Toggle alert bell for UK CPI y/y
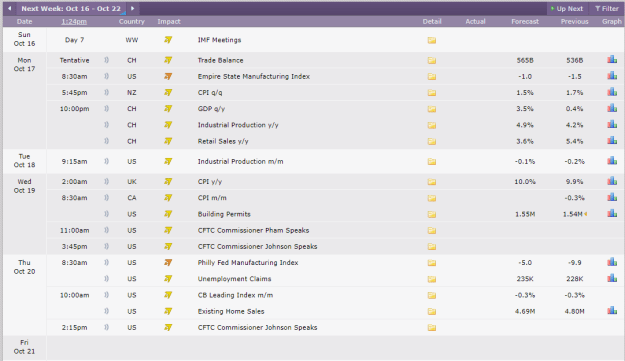 [x=106, y=182]
